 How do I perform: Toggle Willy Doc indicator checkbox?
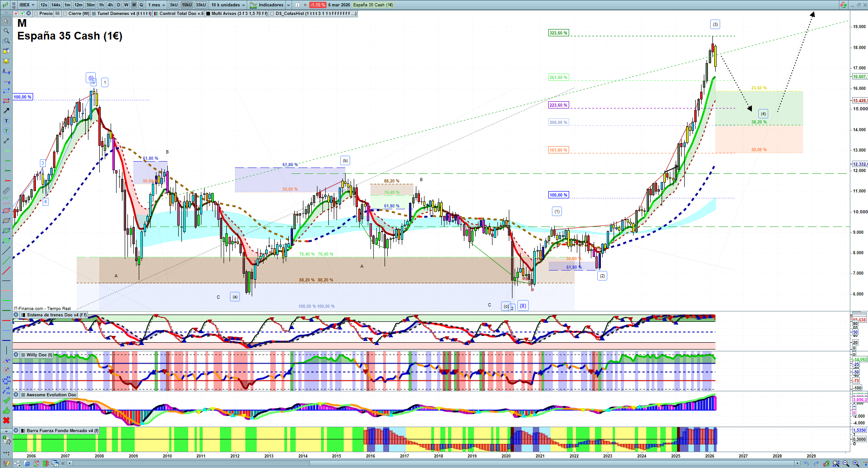(x=23, y=355)
